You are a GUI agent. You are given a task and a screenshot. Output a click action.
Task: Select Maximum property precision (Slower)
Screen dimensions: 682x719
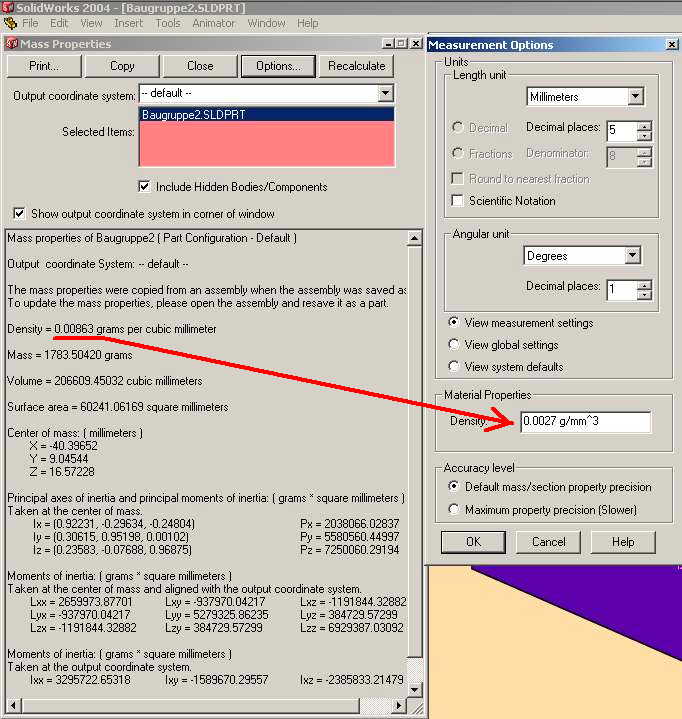tap(453, 509)
